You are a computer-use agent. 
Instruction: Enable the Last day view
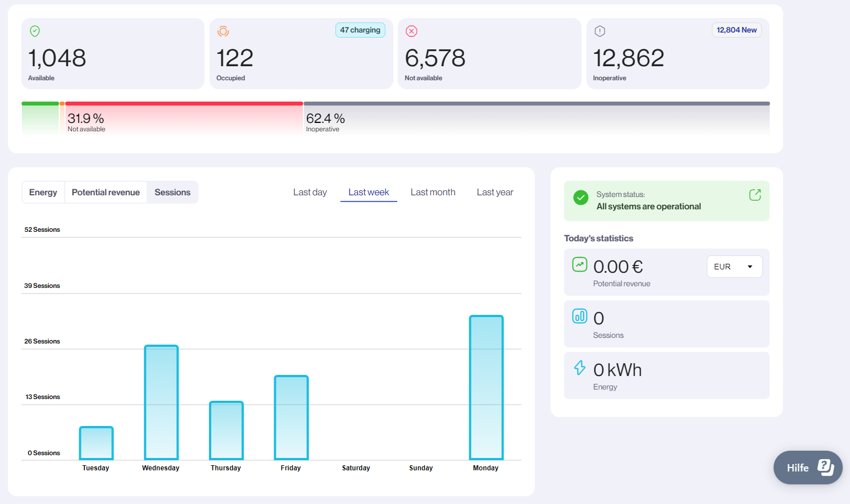(x=310, y=192)
